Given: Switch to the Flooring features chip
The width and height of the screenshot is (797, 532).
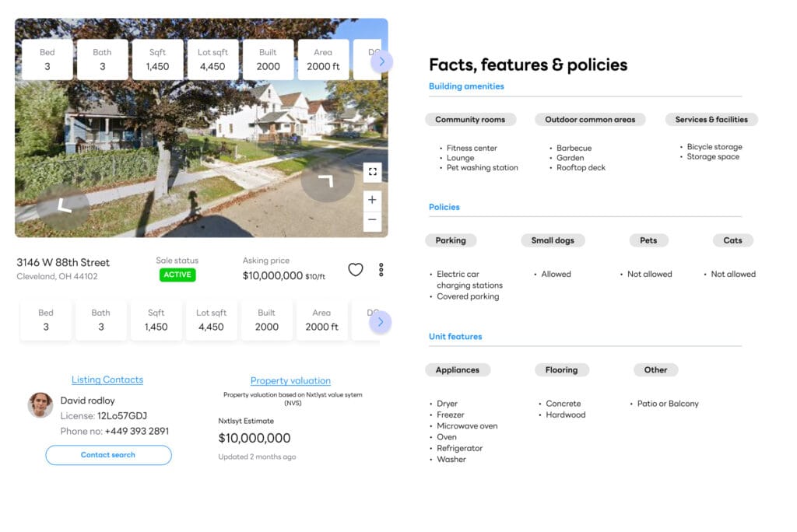Looking at the screenshot, I should (562, 369).
